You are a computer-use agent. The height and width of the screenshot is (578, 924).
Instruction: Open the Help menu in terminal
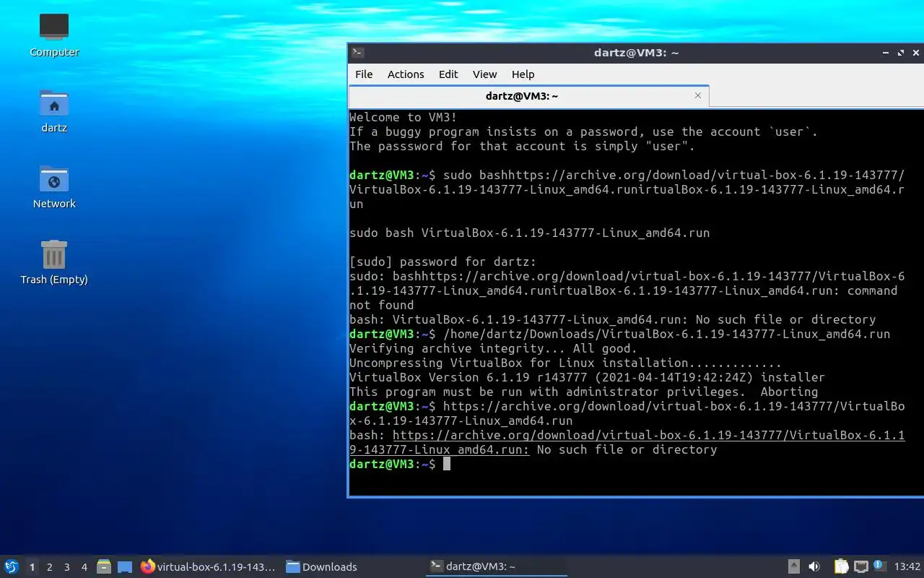tap(523, 74)
